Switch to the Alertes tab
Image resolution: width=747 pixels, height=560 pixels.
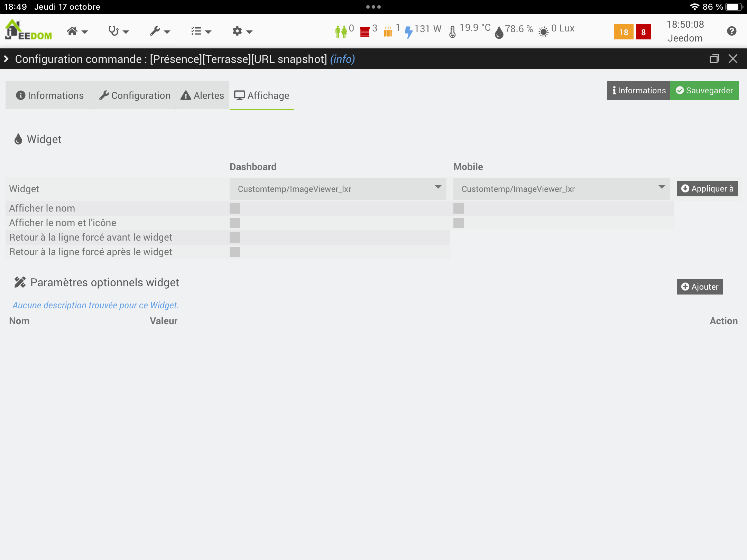coord(202,95)
